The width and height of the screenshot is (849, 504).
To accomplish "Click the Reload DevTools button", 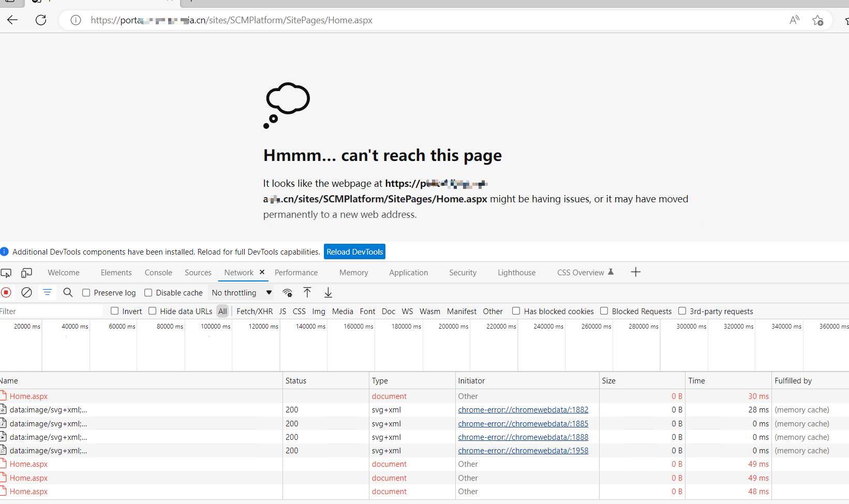I will pos(354,251).
